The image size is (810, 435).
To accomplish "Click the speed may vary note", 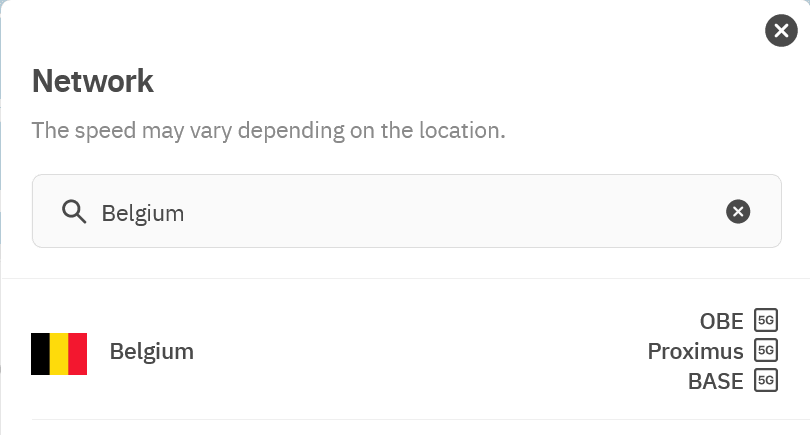I will (x=268, y=131).
